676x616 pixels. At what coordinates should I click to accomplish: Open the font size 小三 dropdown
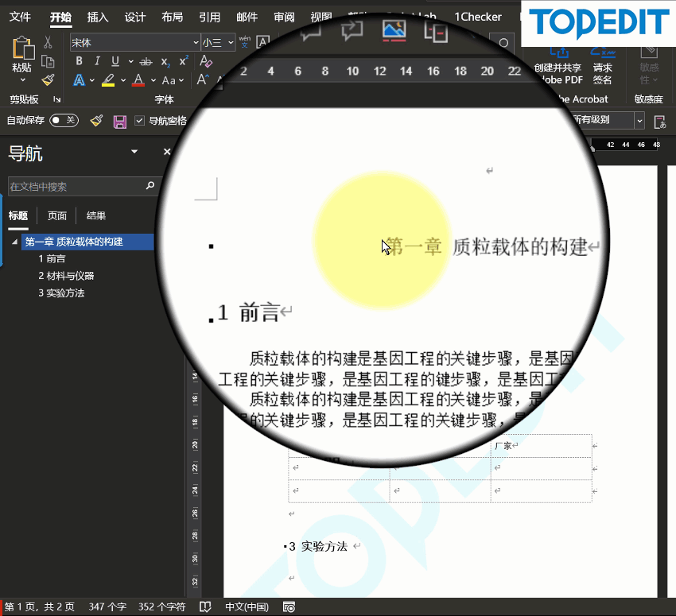[231, 43]
